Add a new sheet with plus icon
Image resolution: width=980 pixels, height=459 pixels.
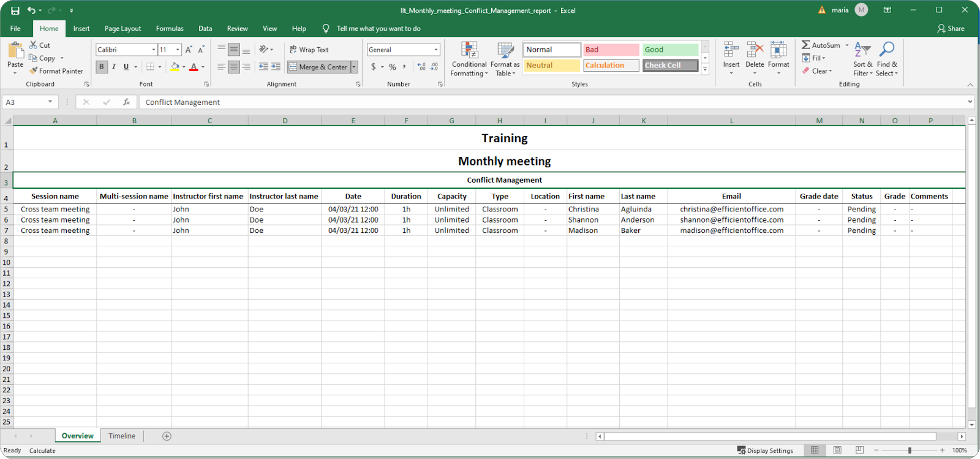(x=167, y=436)
